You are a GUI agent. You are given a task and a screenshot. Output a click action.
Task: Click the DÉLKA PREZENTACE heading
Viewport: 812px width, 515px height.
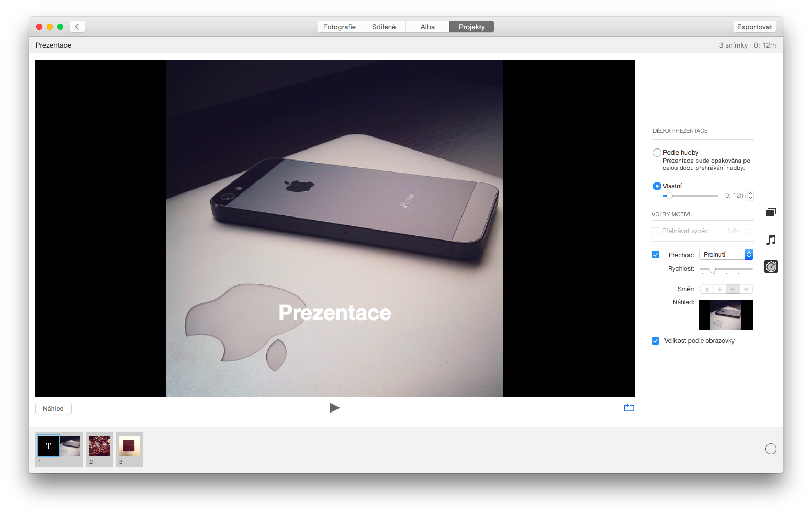[x=680, y=131]
